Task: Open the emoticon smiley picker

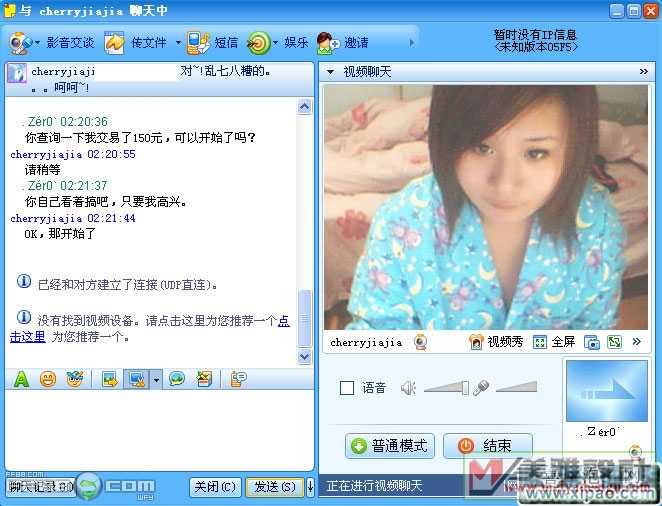Action: tap(48, 379)
